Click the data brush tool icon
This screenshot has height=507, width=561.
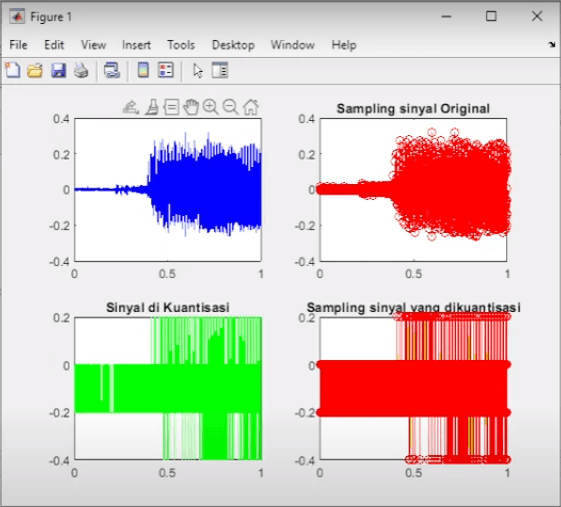click(152, 107)
